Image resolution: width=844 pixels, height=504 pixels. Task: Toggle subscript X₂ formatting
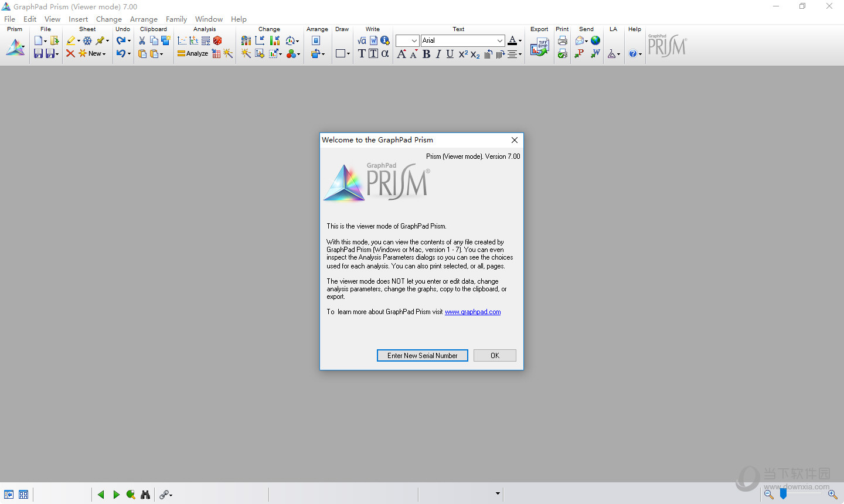tap(475, 54)
